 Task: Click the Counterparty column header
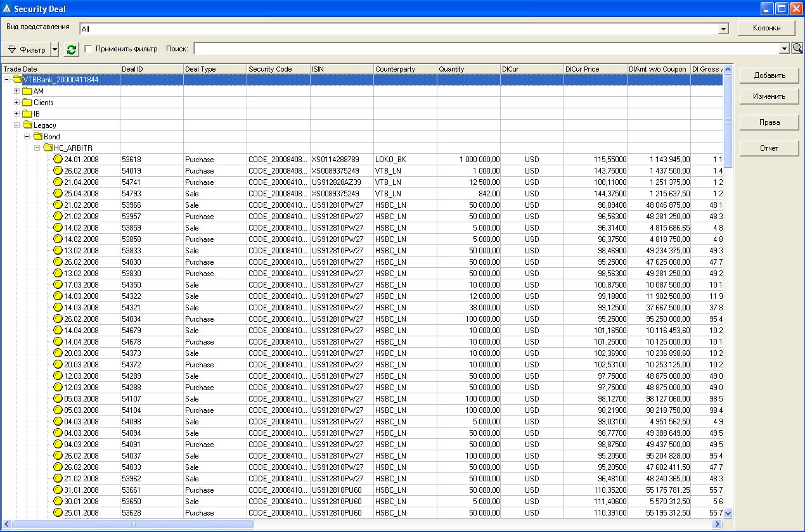click(405, 69)
